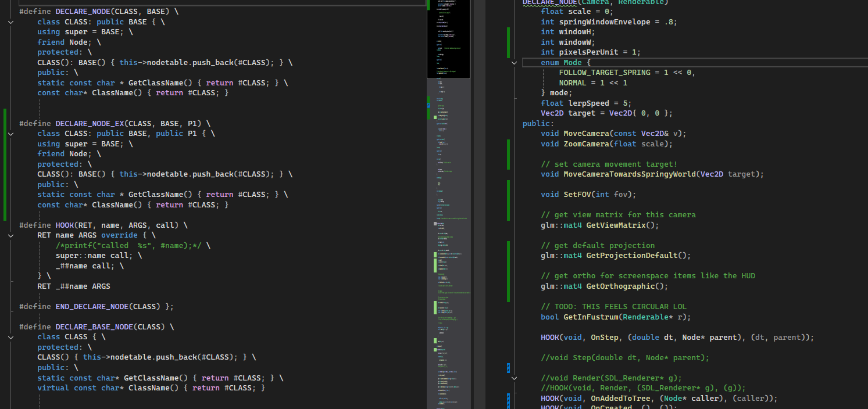Click the blue gutter marker beside Step comment

509,367
